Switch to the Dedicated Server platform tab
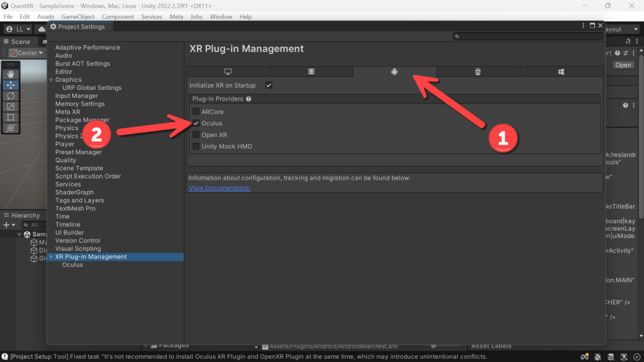The height and width of the screenshot is (362, 644). 311,72
